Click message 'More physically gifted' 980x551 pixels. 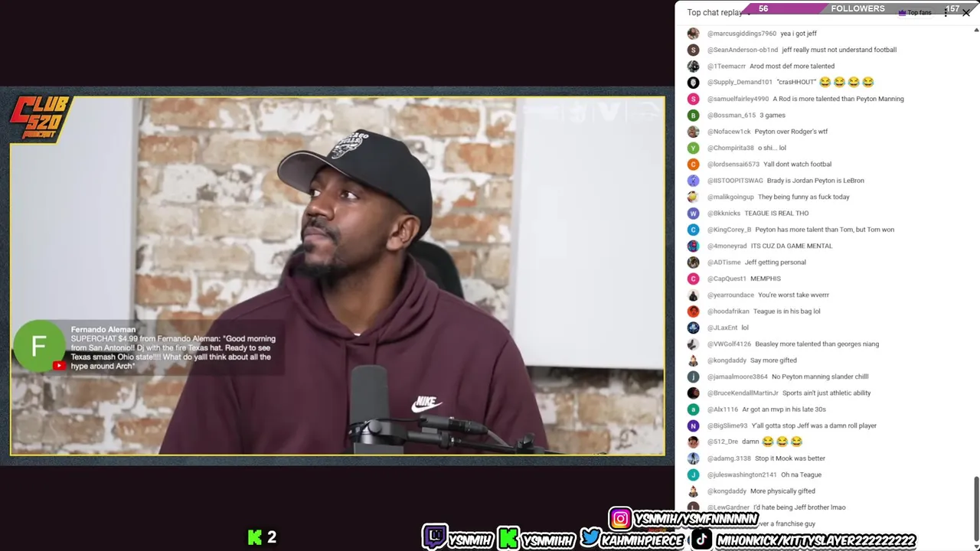[x=782, y=491]
